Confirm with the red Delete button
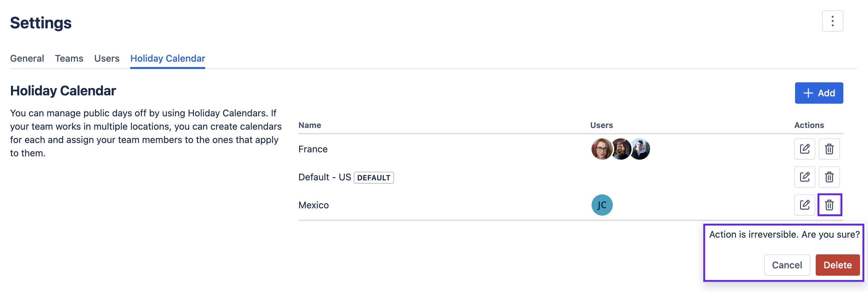The width and height of the screenshot is (868, 292). click(837, 265)
